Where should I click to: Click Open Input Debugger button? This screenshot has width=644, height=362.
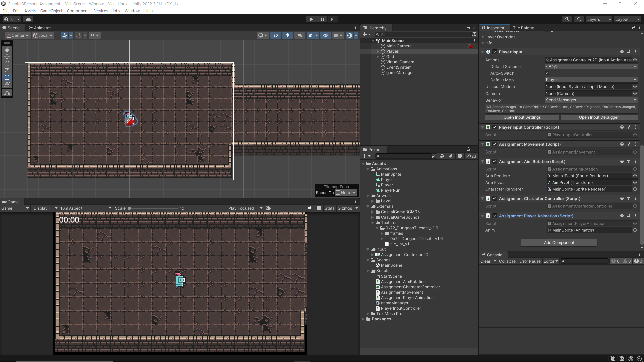coord(599,117)
